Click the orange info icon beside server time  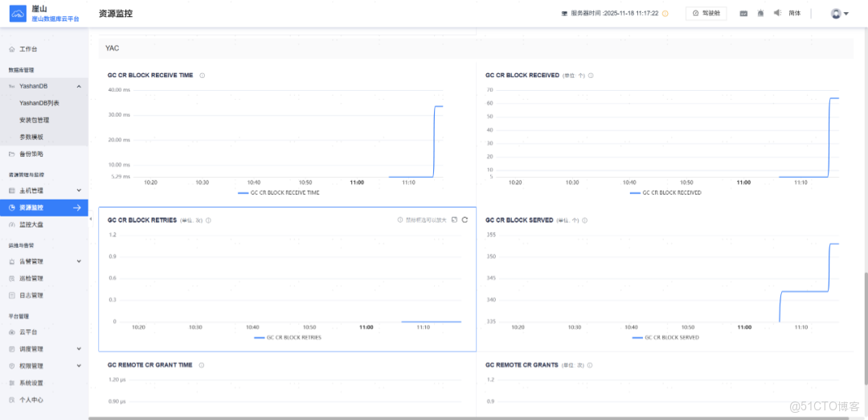pyautogui.click(x=665, y=14)
